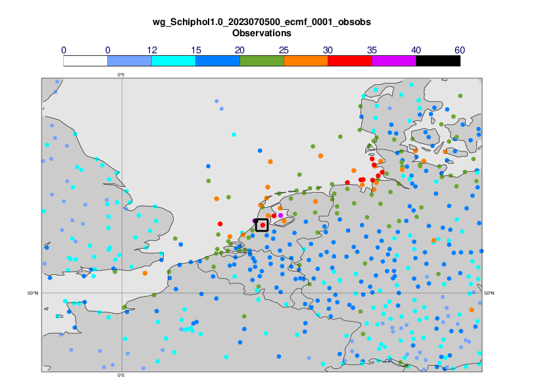Image resolution: width=554 pixels, height=392 pixels.
Task: Click the legend value 60
Action: tap(460, 50)
